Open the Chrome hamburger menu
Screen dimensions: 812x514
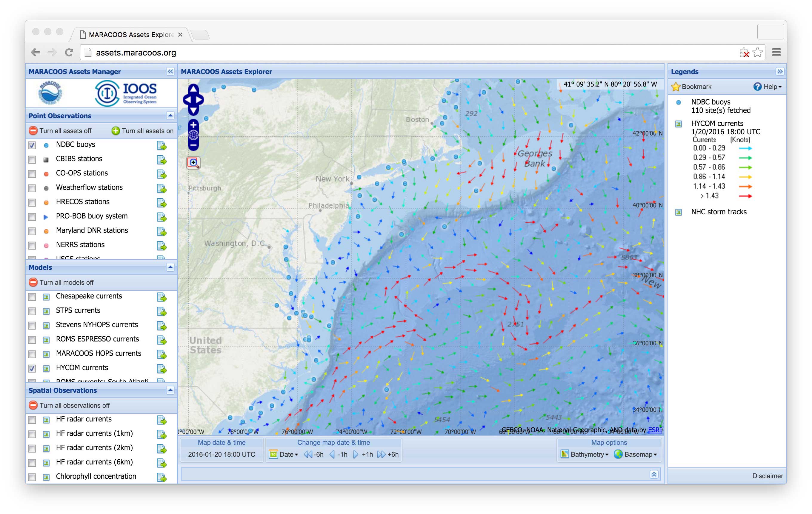[x=776, y=52]
